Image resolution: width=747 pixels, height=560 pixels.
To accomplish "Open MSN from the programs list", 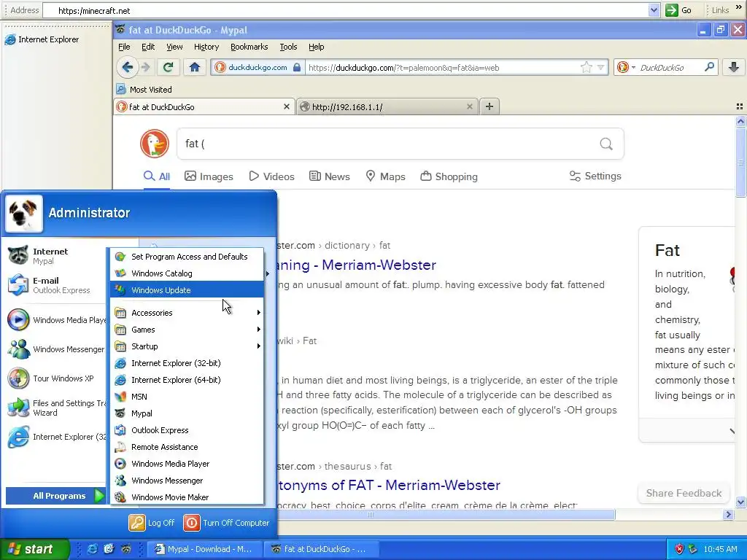I will (x=187, y=397).
